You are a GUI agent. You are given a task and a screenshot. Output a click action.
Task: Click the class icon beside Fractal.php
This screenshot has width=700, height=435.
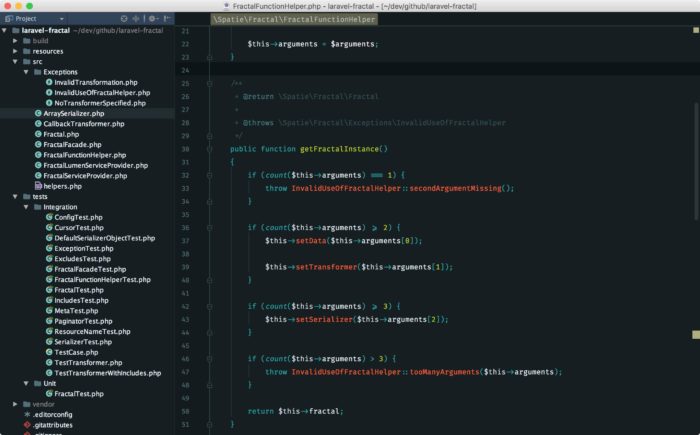click(x=38, y=134)
